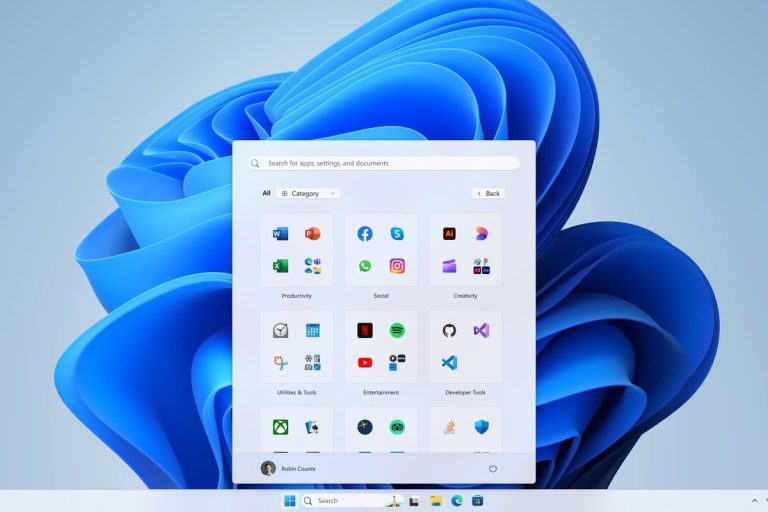Launch Skype from the Social group
This screenshot has height=512, width=768.
click(x=397, y=234)
